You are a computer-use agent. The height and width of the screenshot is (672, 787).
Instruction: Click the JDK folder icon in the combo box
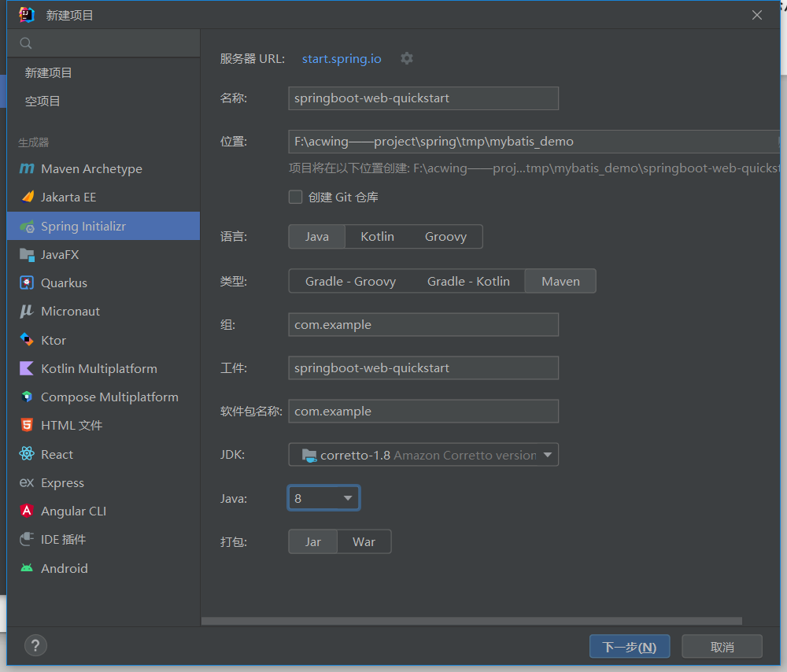(309, 455)
